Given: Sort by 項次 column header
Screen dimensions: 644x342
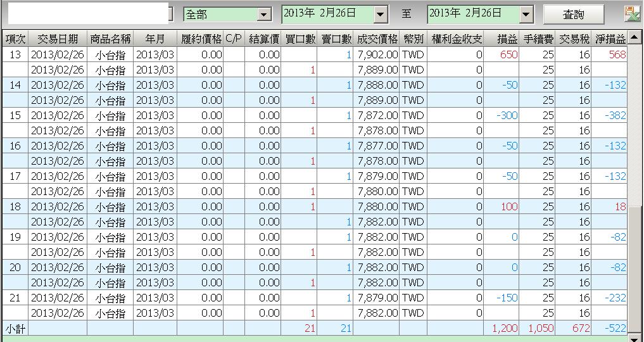Looking at the screenshot, I should (x=15, y=39).
